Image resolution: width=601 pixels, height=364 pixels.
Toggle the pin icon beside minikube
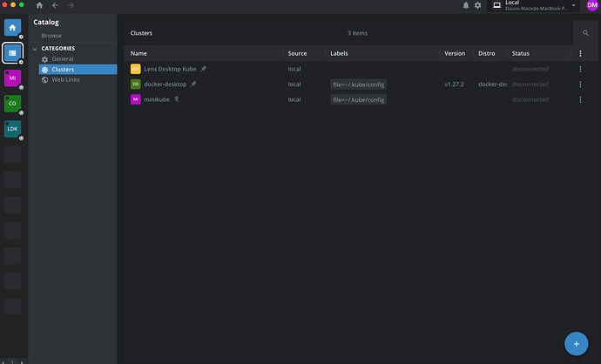click(x=177, y=100)
